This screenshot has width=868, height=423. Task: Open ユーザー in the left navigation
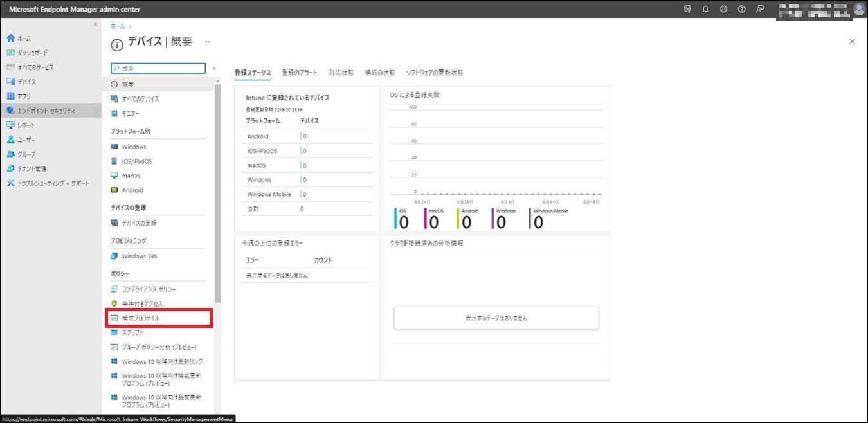pyautogui.click(x=50, y=139)
